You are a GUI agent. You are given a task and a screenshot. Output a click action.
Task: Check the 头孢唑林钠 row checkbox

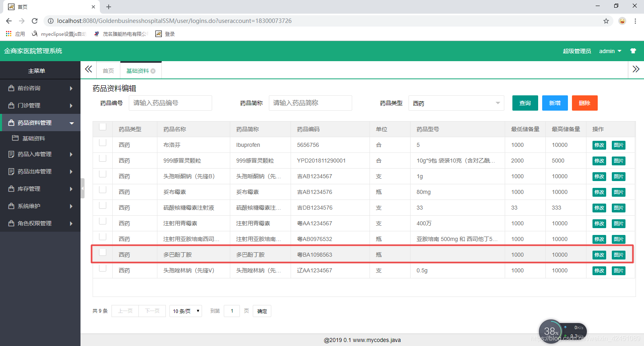click(x=103, y=268)
